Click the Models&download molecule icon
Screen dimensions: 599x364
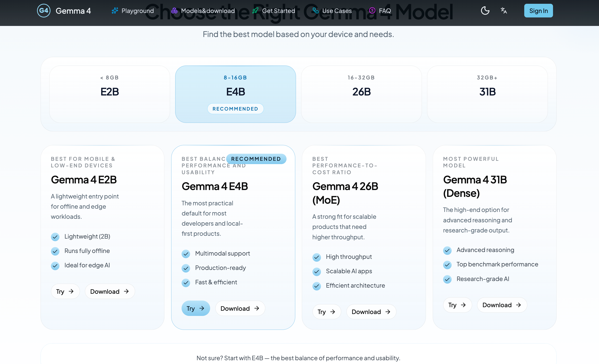[x=174, y=10]
